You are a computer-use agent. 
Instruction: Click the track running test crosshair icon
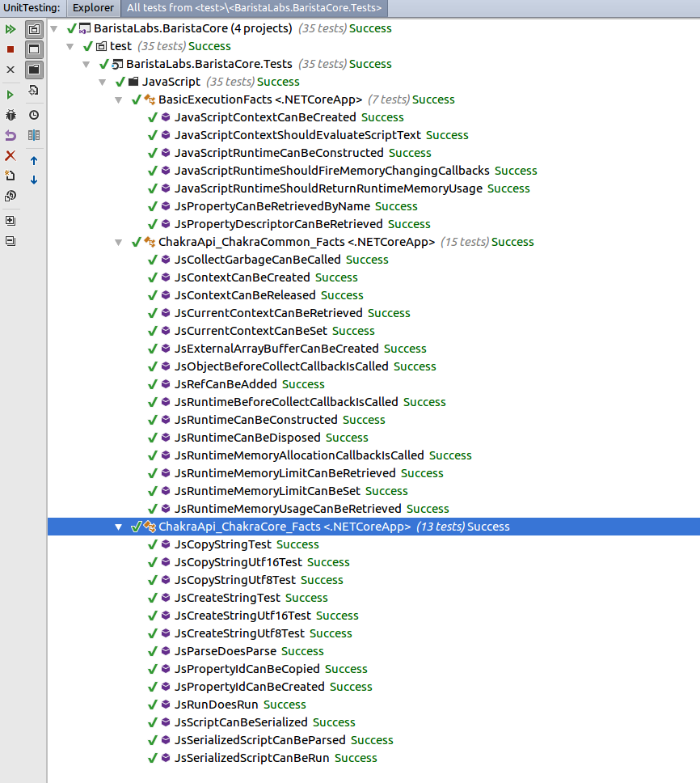click(34, 91)
